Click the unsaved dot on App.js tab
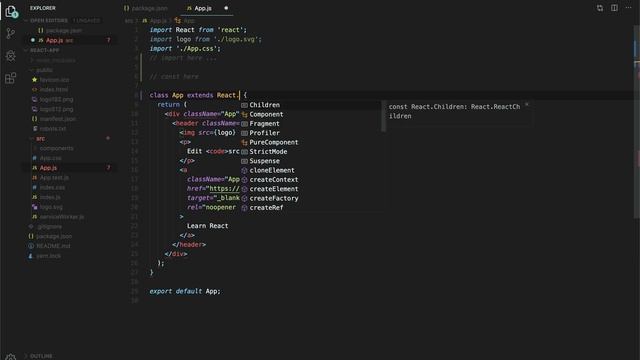Image resolution: width=640 pixels, height=360 pixels. (226, 8)
